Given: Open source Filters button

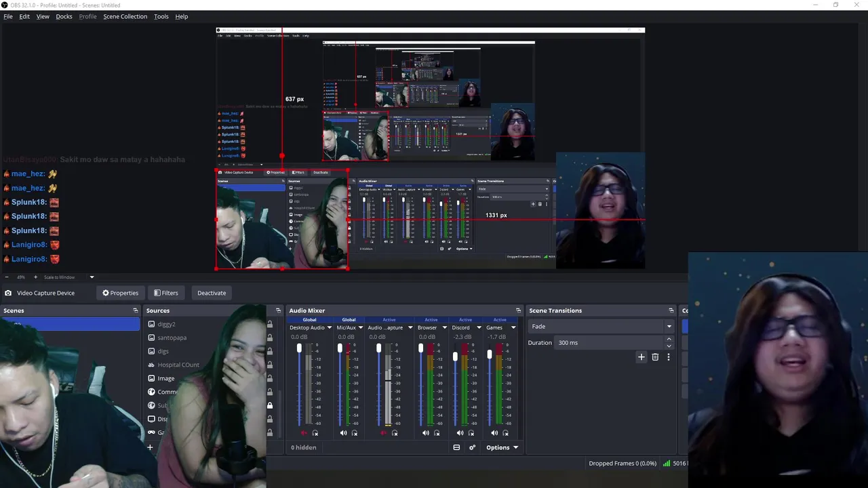Looking at the screenshot, I should click(x=166, y=293).
